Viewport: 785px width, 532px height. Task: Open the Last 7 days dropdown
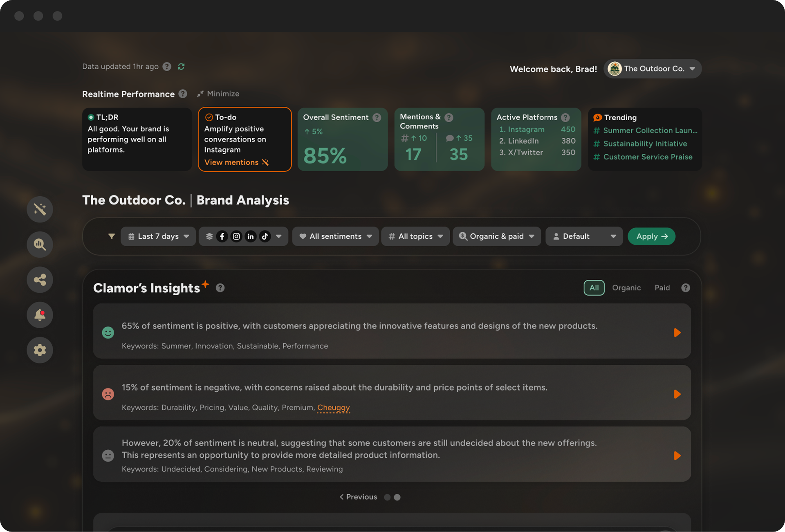(158, 236)
